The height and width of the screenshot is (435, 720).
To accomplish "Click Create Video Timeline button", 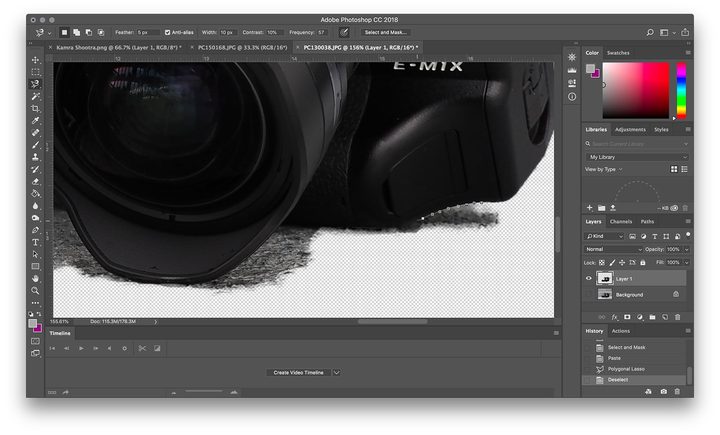I will click(298, 373).
